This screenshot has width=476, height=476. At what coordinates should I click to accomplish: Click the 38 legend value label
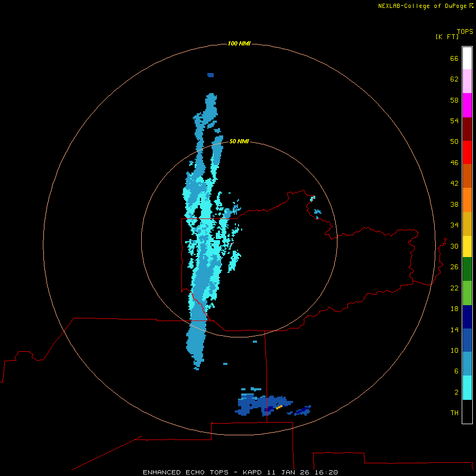454,204
